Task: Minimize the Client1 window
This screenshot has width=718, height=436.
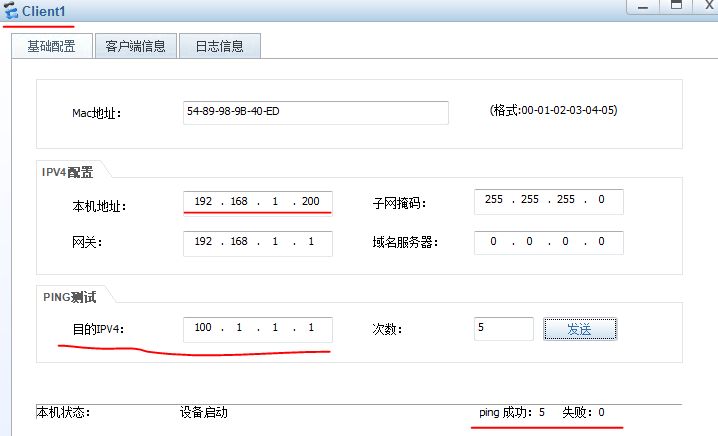Action: pos(643,5)
